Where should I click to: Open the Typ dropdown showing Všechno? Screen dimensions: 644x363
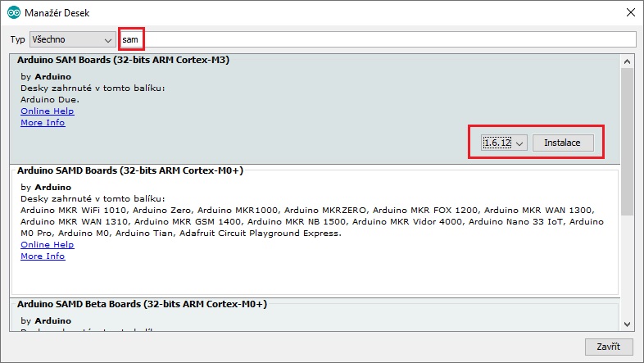point(72,39)
